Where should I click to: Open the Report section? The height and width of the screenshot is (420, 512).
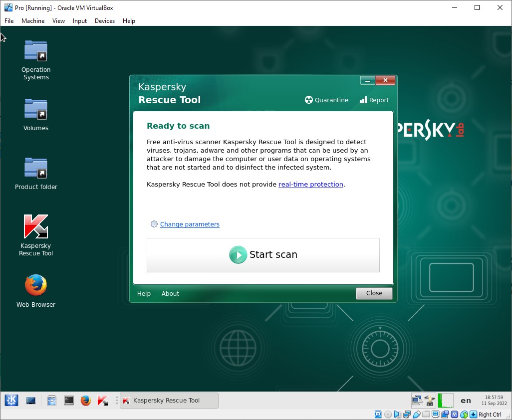374,100
